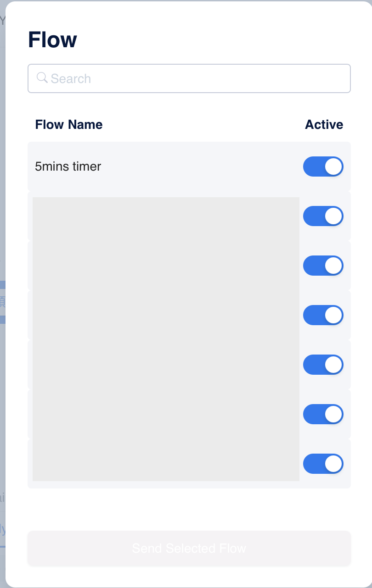
Task: Click the Flow dialog title
Action: [x=52, y=40]
